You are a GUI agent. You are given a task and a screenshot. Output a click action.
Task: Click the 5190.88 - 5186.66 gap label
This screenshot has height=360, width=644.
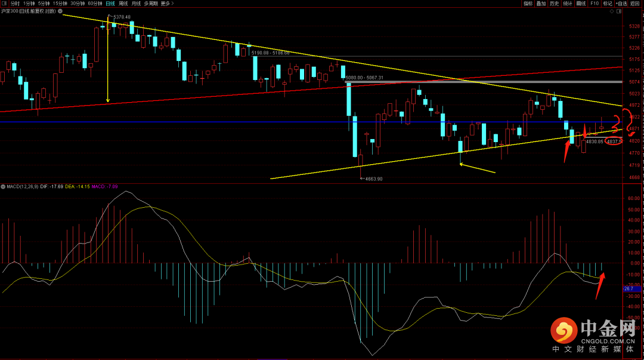tap(270, 53)
